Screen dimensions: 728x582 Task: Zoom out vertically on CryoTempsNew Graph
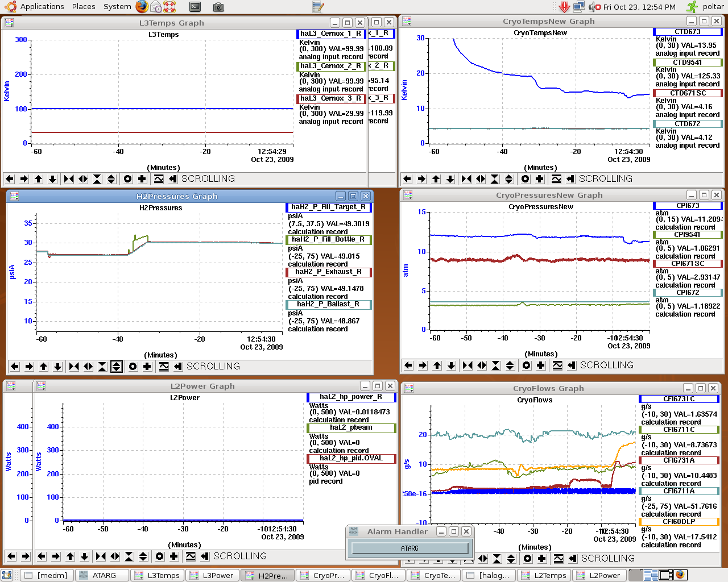pyautogui.click(x=509, y=179)
